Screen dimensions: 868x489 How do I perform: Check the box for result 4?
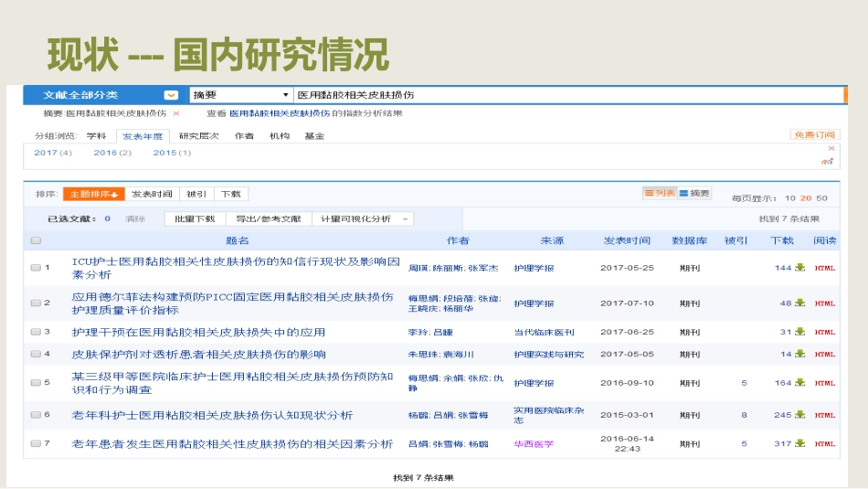(36, 354)
